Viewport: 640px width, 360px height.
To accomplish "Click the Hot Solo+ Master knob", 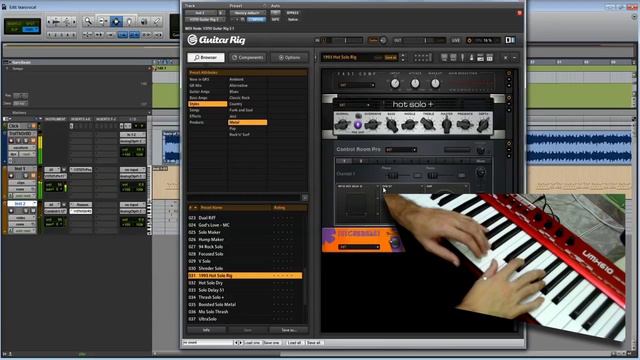I will click(447, 125).
